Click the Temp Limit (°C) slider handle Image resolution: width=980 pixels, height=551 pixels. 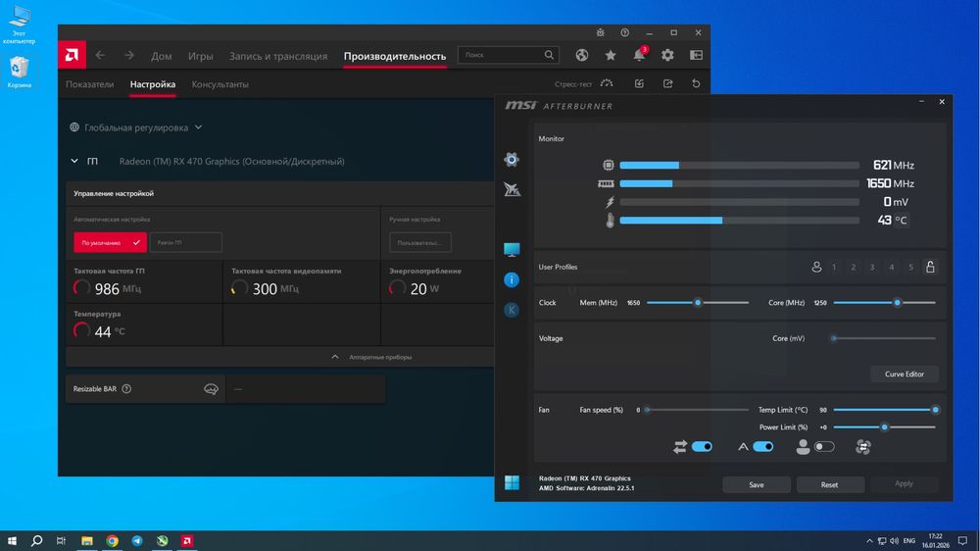[x=936, y=410]
